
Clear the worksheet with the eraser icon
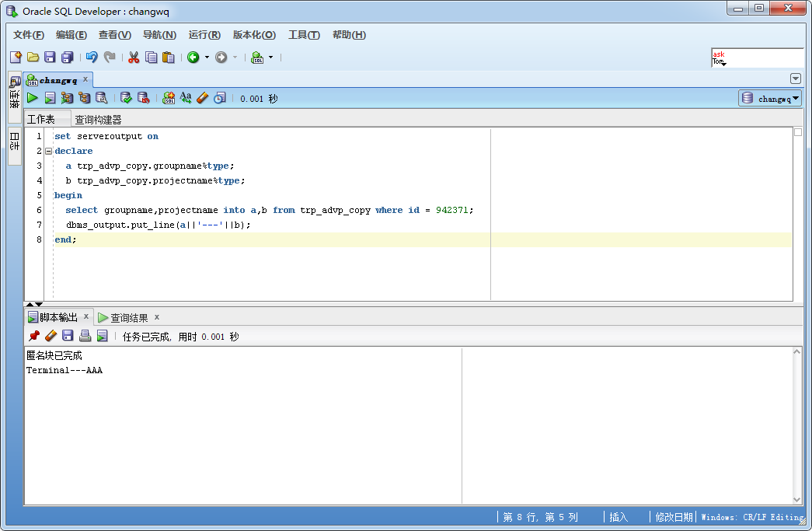pyautogui.click(x=203, y=97)
